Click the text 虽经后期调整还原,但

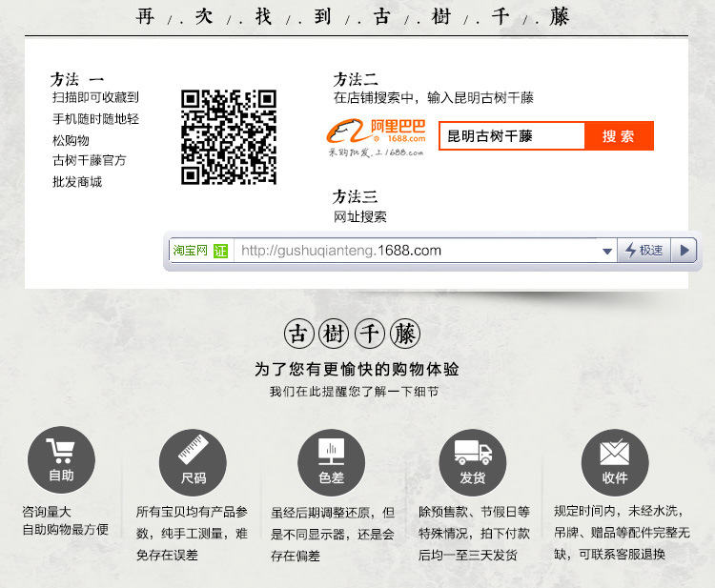pos(333,513)
